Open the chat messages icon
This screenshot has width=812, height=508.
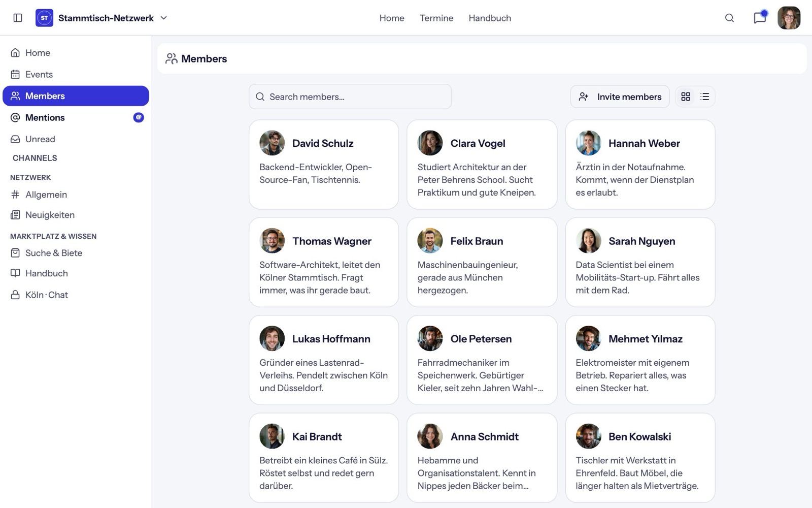click(x=760, y=18)
